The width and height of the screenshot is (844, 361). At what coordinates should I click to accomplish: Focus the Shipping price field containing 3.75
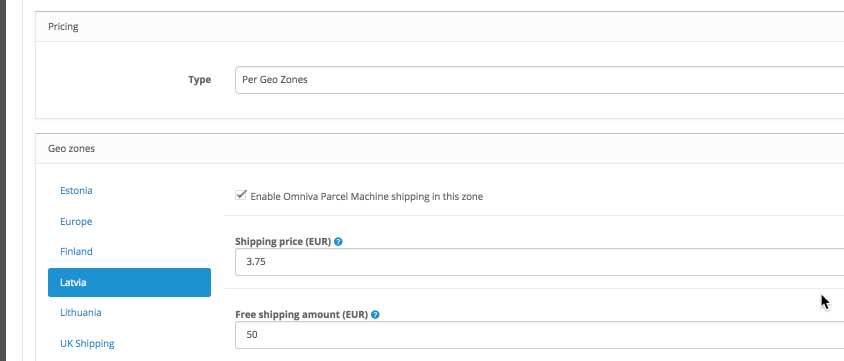539,262
